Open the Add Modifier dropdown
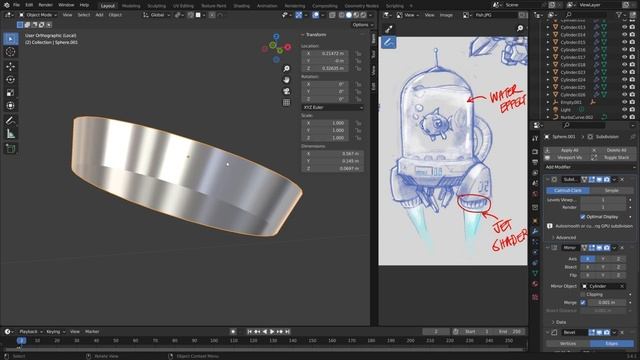The image size is (640, 360). pyautogui.click(x=590, y=167)
